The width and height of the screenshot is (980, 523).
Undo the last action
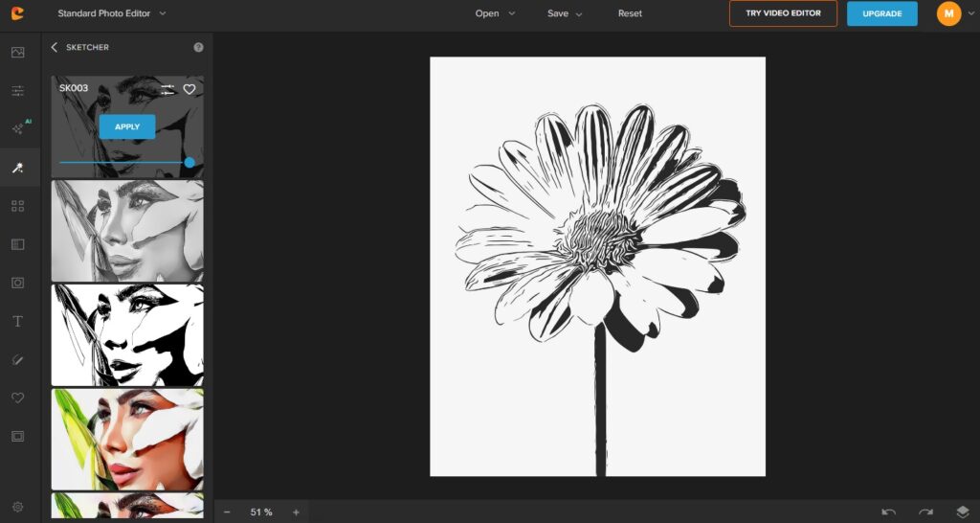pos(888,512)
